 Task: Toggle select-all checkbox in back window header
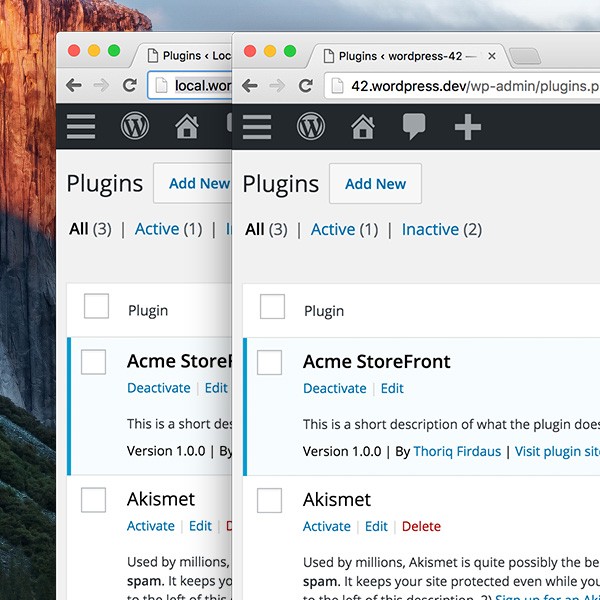click(x=96, y=306)
